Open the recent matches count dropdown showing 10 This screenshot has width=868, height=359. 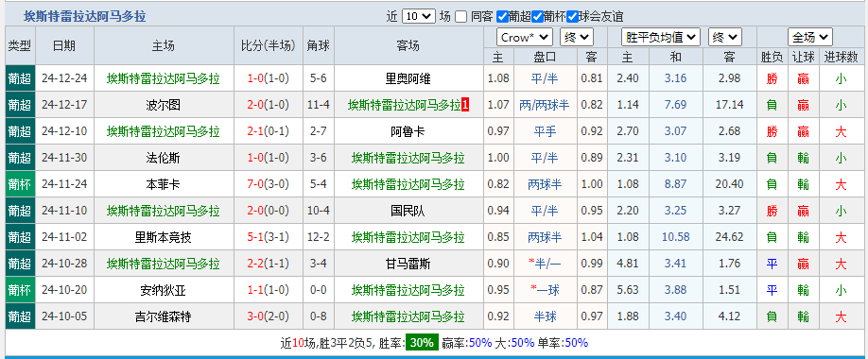point(419,16)
